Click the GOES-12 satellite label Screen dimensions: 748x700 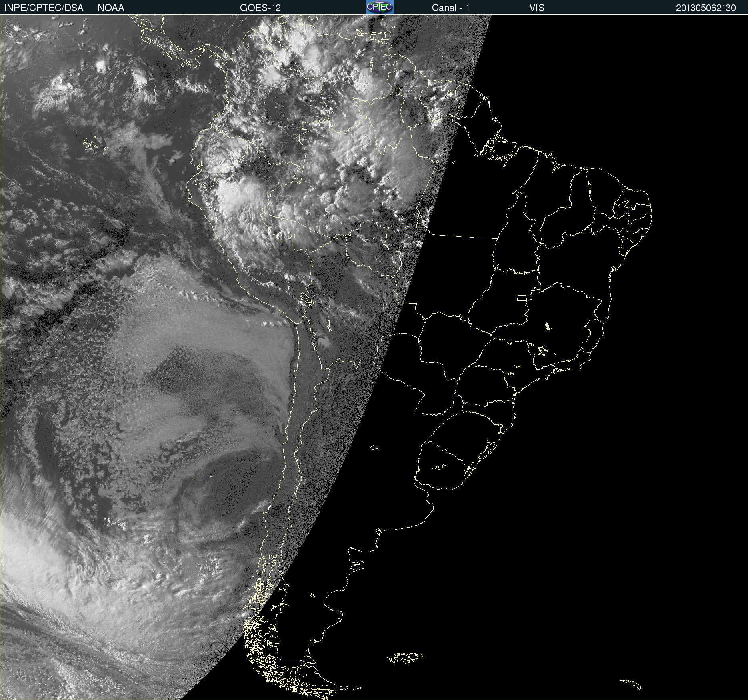260,8
